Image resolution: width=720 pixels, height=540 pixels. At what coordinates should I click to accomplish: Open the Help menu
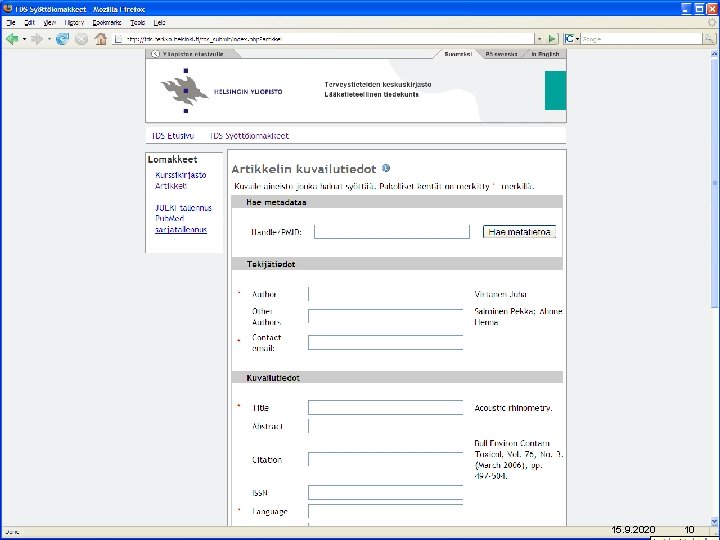click(159, 22)
